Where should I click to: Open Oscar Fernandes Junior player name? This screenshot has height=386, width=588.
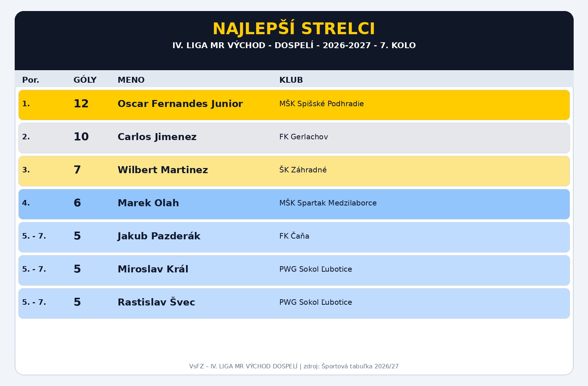(180, 104)
